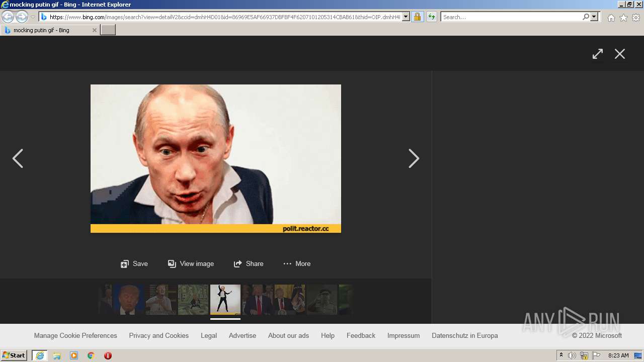Select the thumbnail with flags behind man
Screen dimensions: 644x362
click(290, 300)
